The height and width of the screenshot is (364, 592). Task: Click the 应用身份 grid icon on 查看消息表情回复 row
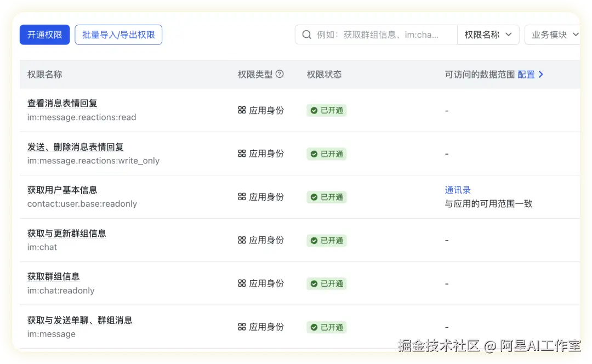[x=241, y=110]
